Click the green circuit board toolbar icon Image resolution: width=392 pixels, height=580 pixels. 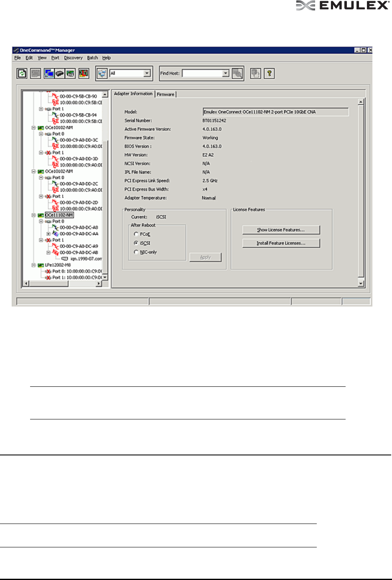coord(70,74)
